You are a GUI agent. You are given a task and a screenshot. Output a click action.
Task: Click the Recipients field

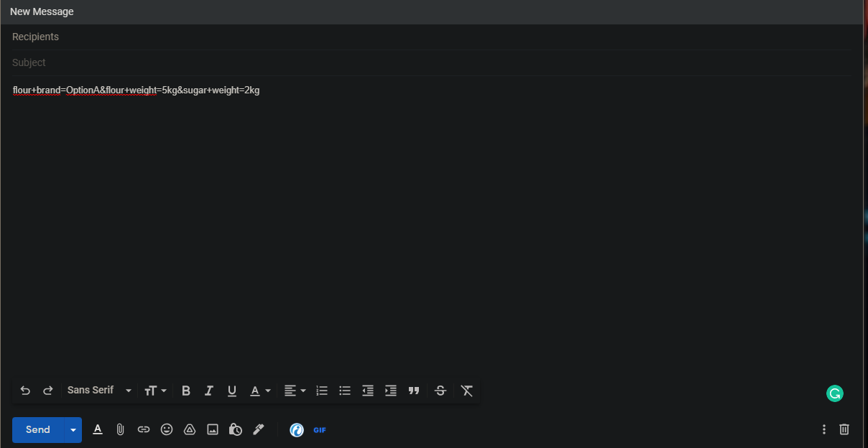[x=431, y=37]
